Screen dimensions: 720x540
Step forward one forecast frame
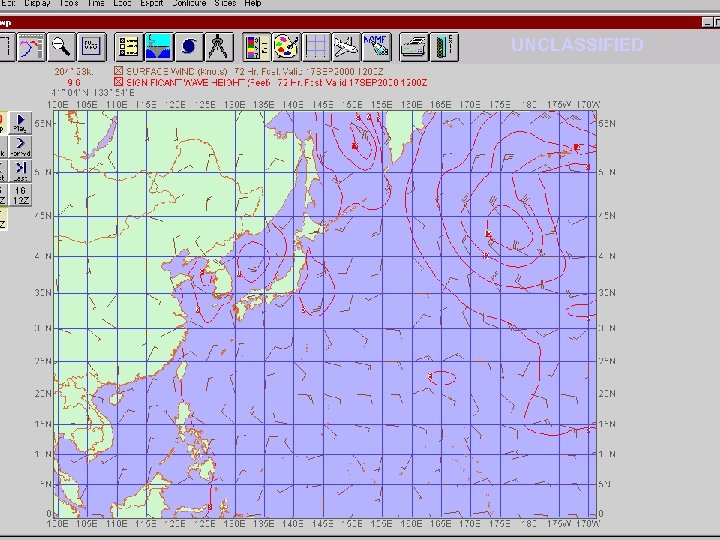[x=20, y=147]
